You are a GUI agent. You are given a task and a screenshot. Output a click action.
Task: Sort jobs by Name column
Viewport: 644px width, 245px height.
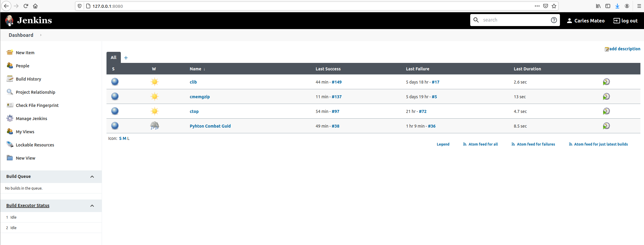pyautogui.click(x=197, y=69)
